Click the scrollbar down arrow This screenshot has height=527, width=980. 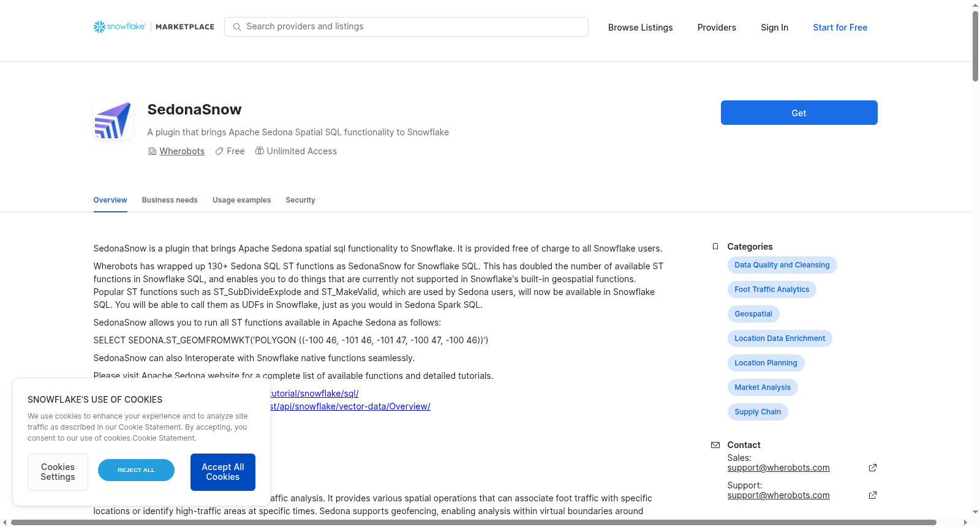975,512
